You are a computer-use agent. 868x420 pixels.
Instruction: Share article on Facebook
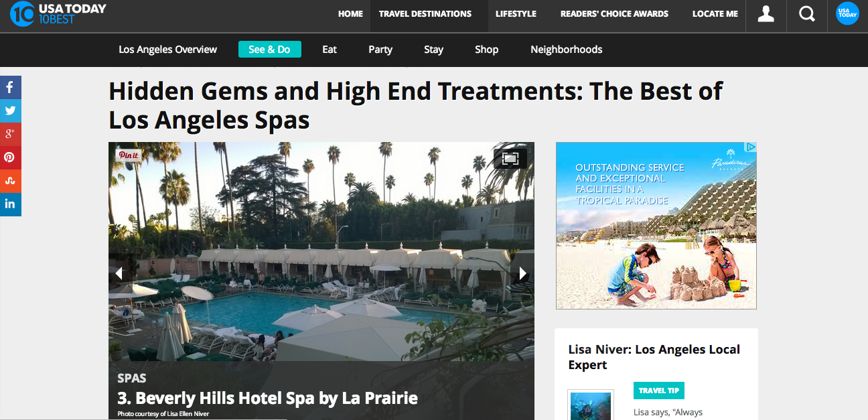[x=11, y=87]
